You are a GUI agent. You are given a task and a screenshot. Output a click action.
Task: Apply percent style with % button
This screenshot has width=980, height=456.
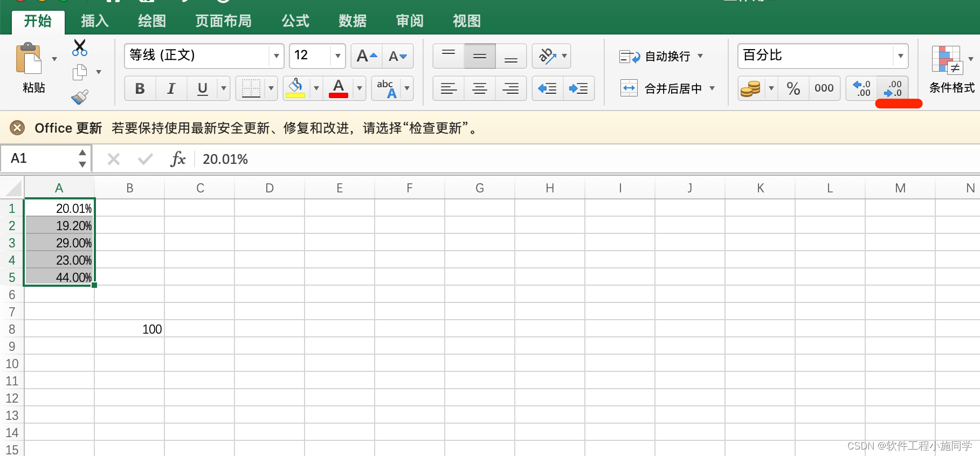pyautogui.click(x=793, y=88)
